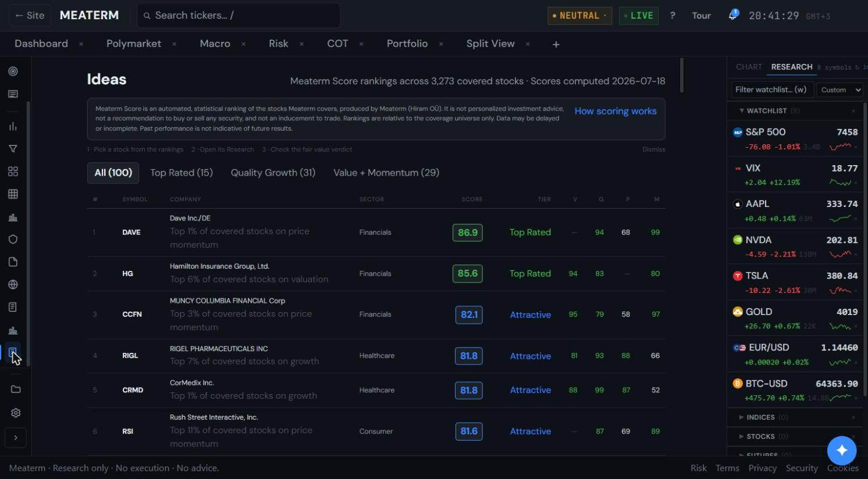
Task: Open the Terms footer link
Action: click(x=727, y=468)
